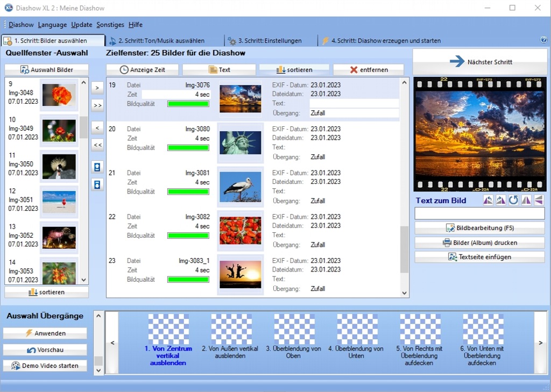Image resolution: width=551 pixels, height=392 pixels.
Task: Click the Text zum Bild input field
Action: pos(479,213)
